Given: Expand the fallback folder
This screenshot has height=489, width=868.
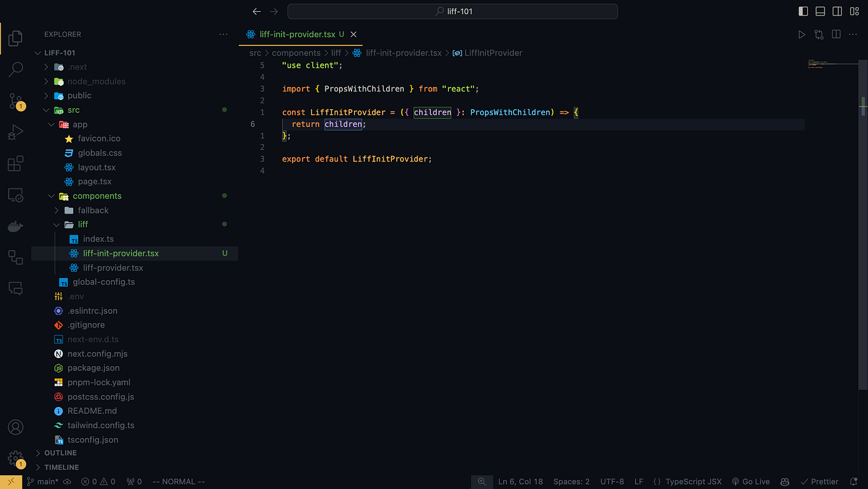Looking at the screenshot, I should pyautogui.click(x=135, y=210).
